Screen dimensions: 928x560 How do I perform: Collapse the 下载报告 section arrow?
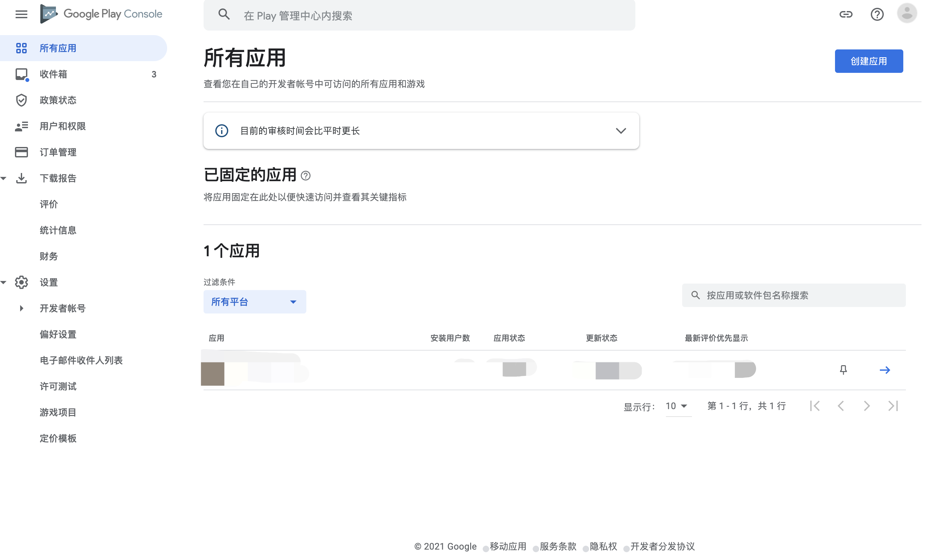[x=3, y=179]
